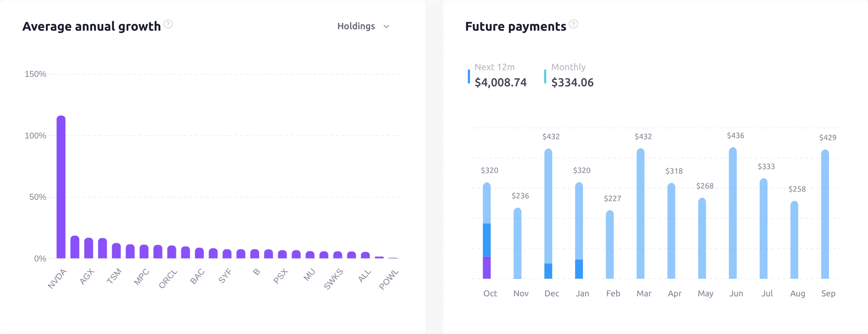Click the Sep month label
The image size is (868, 334).
coord(828,293)
